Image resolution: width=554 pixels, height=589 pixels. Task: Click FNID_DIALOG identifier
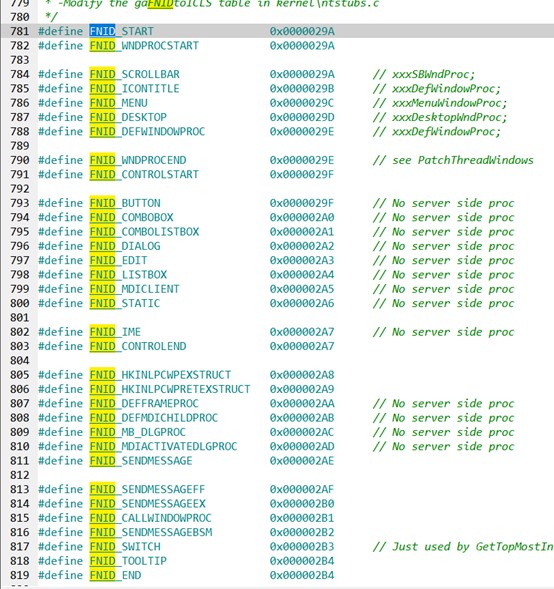click(125, 246)
